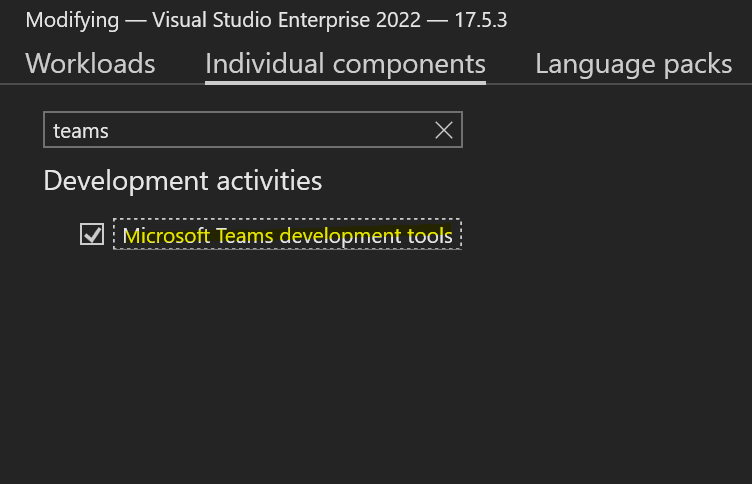
Task: Click into the search field containing "teams"
Action: (240, 130)
